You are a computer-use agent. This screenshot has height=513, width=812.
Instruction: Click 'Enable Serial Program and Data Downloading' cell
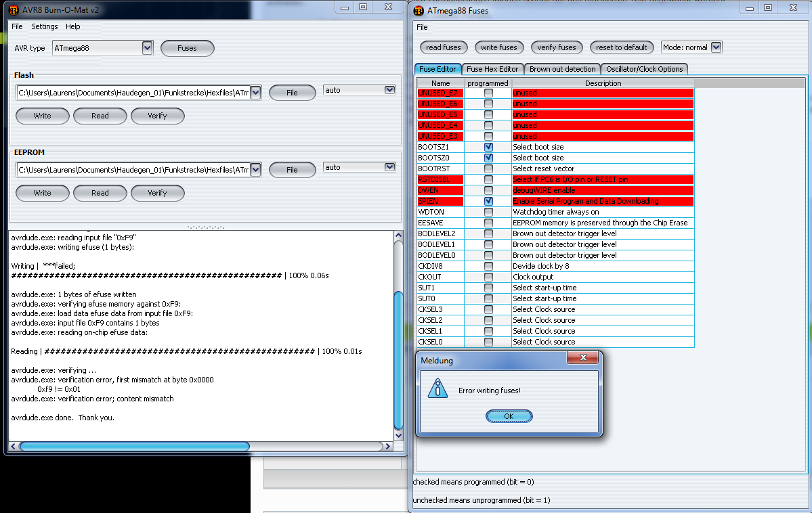click(x=603, y=201)
